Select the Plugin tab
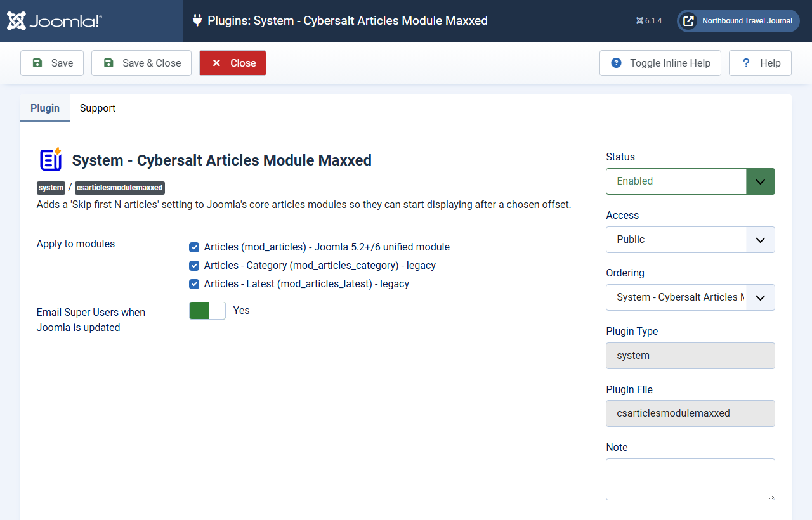 (45, 108)
